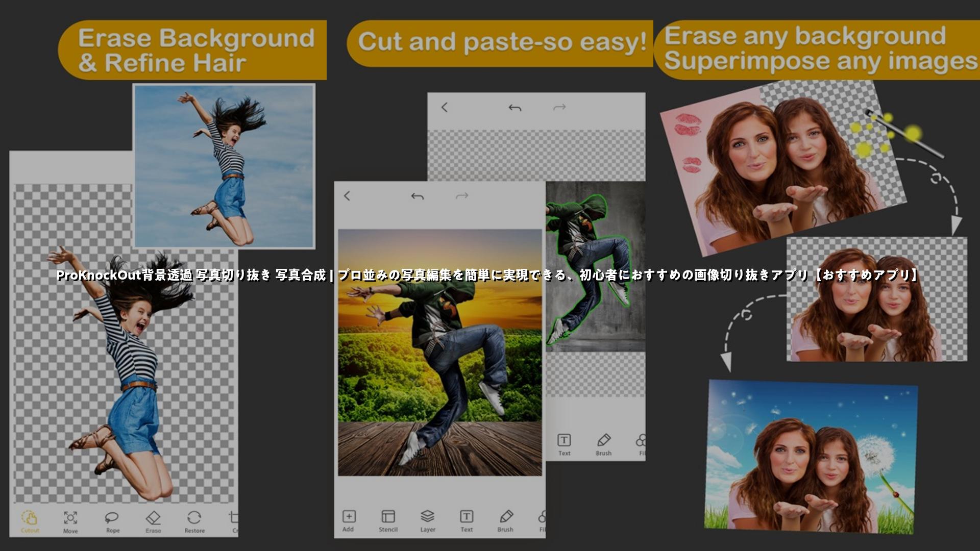The width and height of the screenshot is (980, 551).
Task: Open the Stencil tool
Action: 388,521
